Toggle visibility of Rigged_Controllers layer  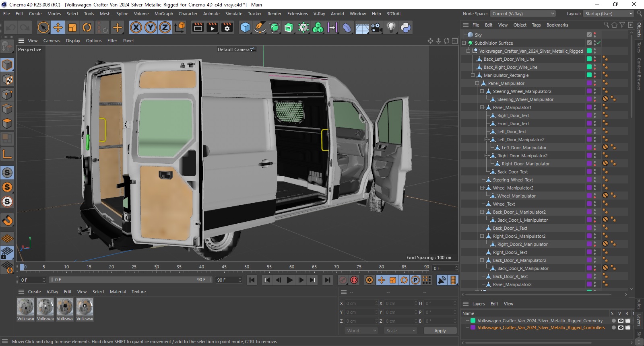tap(621, 327)
